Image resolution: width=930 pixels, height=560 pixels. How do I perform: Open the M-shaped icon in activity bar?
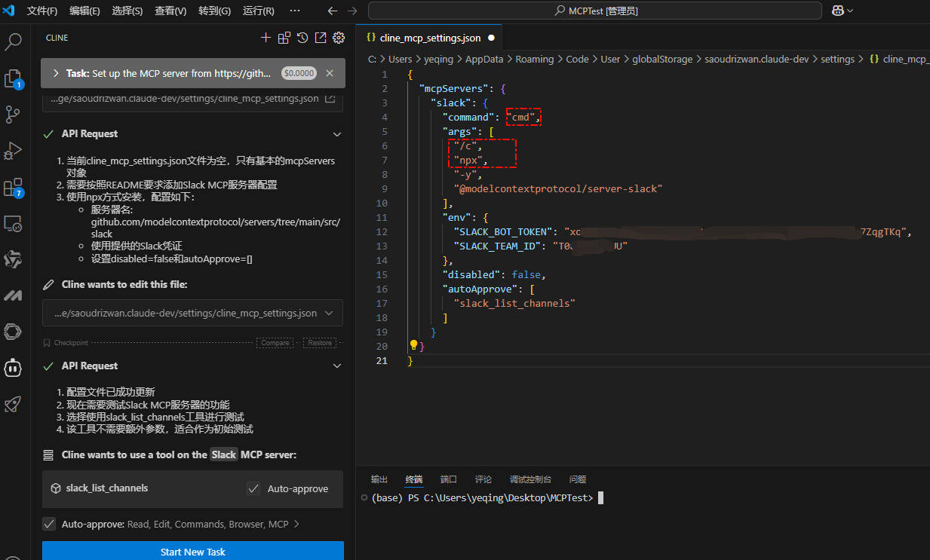[14, 295]
